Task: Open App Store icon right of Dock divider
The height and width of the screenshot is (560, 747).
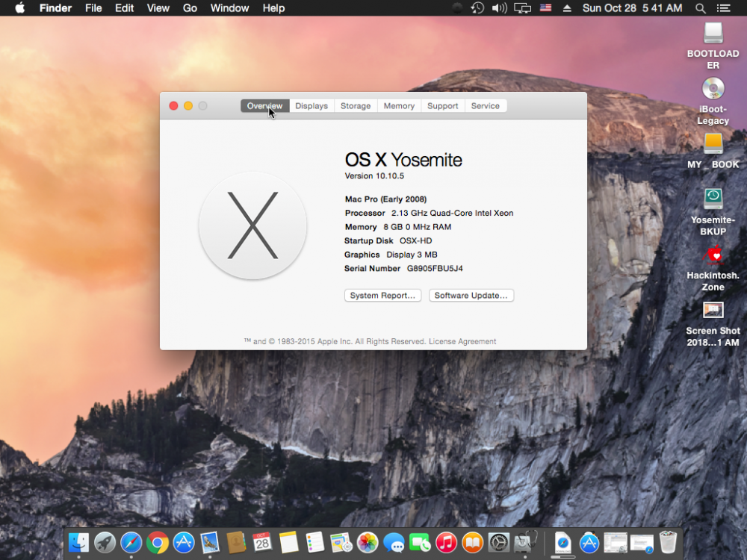Action: 589,542
